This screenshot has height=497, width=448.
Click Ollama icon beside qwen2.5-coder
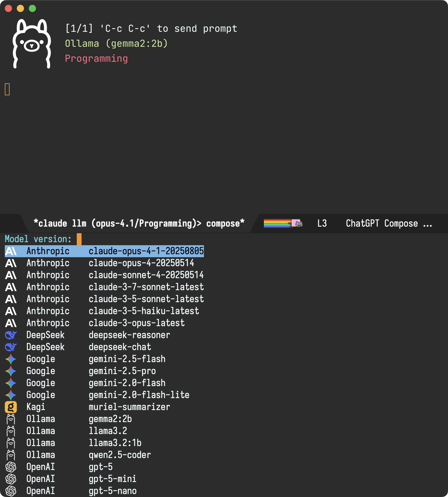pyautogui.click(x=11, y=455)
